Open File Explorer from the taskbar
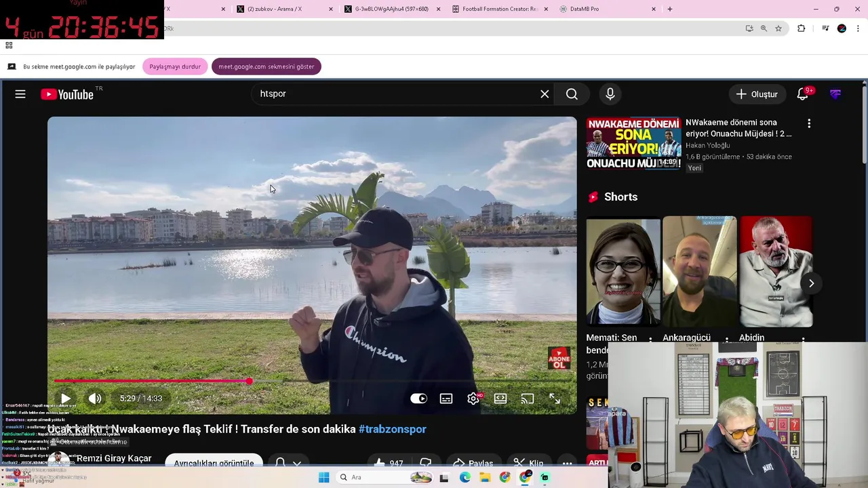This screenshot has height=488, width=868. tap(485, 477)
